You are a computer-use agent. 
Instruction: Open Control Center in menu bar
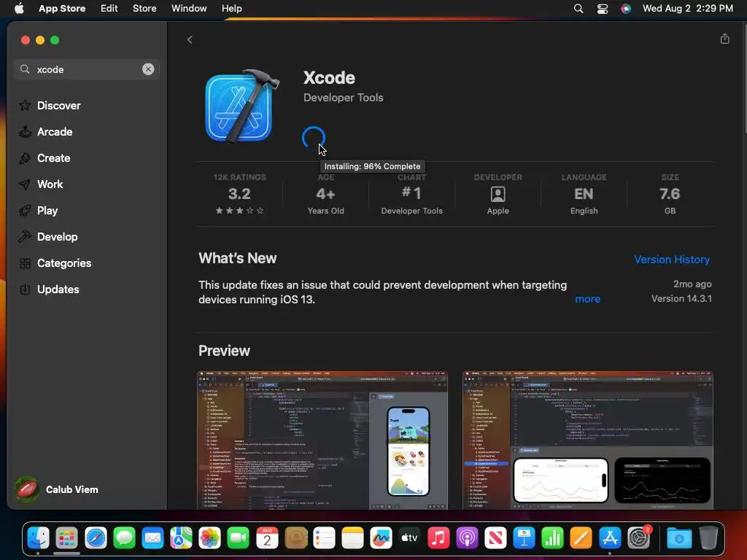pyautogui.click(x=602, y=8)
